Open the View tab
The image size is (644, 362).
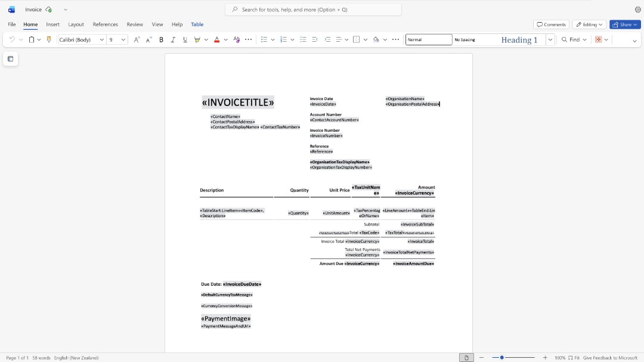point(157,24)
